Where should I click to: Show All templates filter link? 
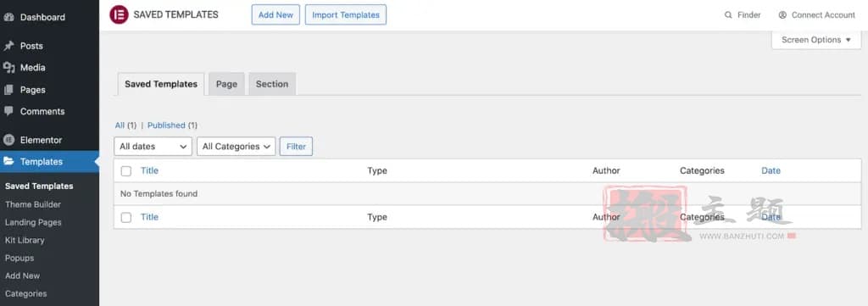(120, 125)
